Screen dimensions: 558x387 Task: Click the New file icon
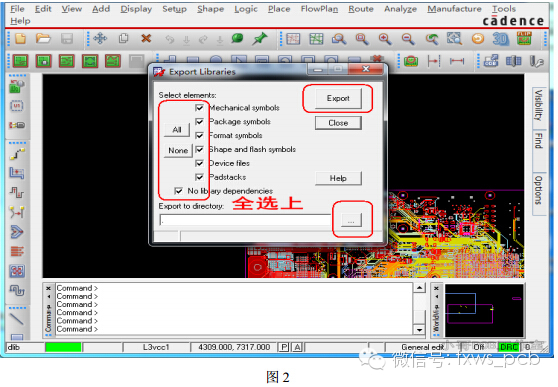20,38
